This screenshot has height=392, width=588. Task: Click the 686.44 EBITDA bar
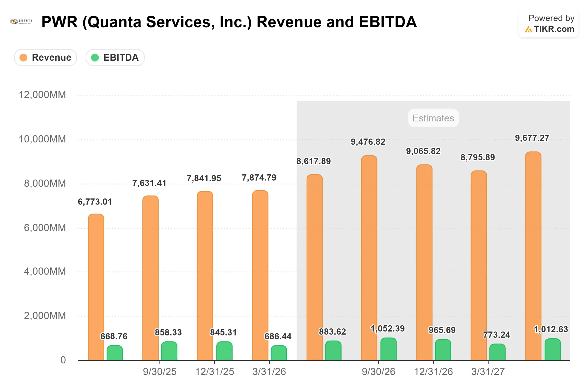coord(279,353)
